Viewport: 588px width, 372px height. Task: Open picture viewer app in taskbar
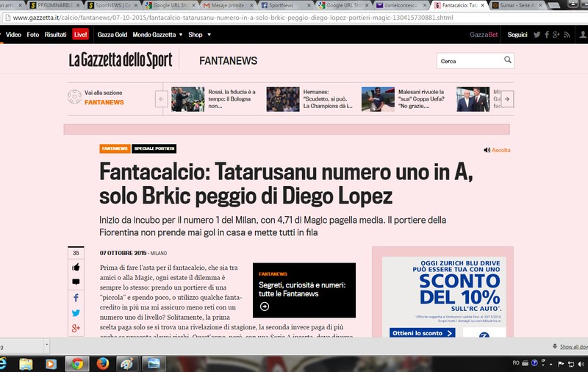pyautogui.click(x=154, y=364)
